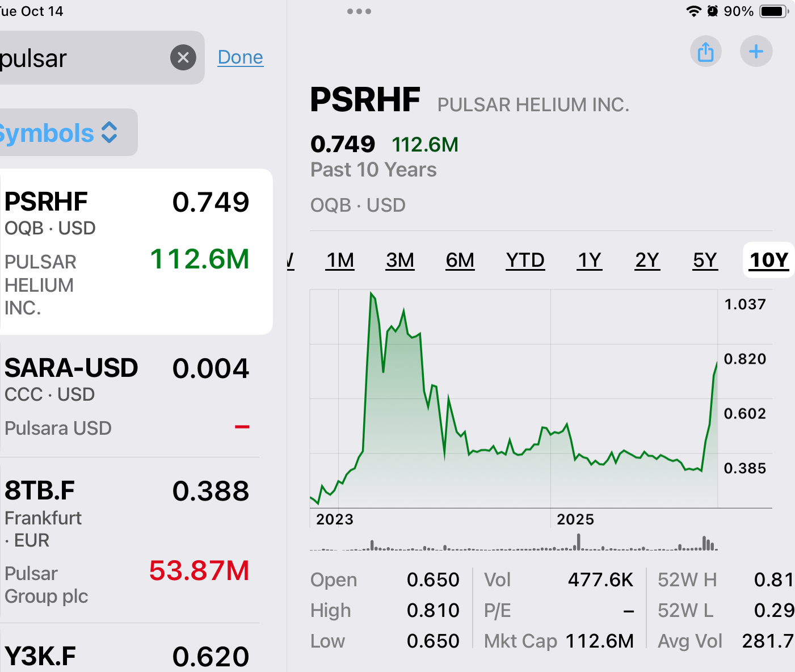
Task: Switch chart to 6M range
Action: pyautogui.click(x=460, y=260)
